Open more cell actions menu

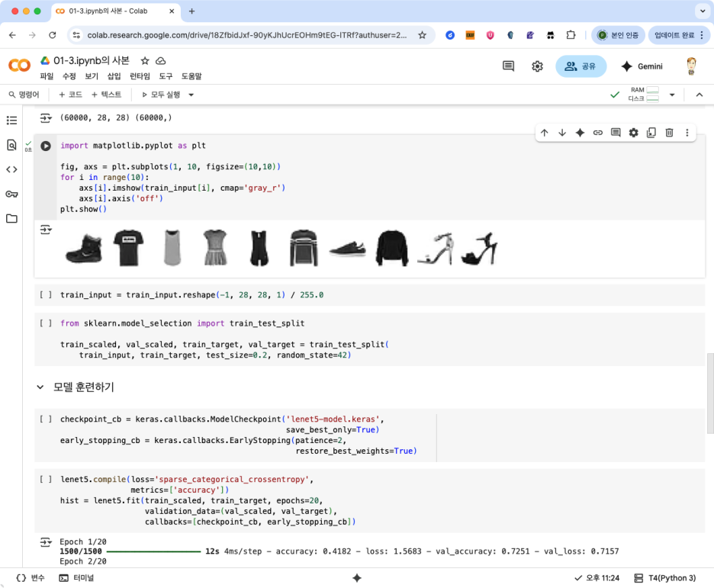tap(687, 133)
